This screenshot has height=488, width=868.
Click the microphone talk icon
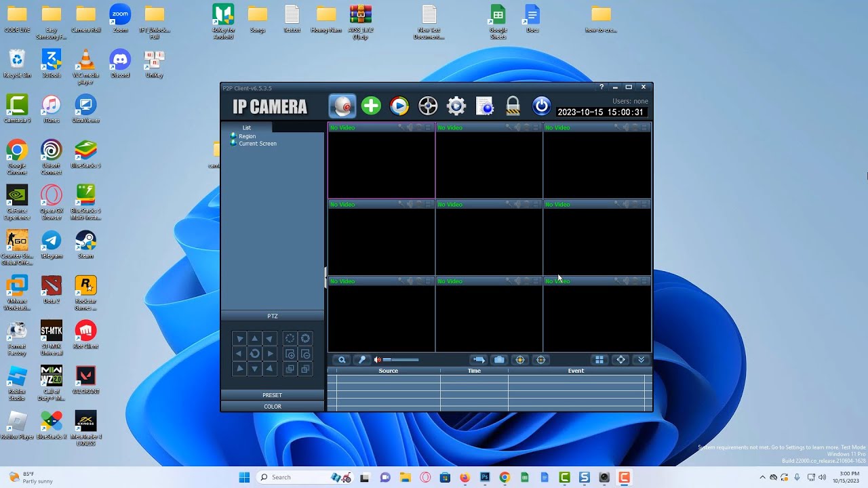[x=362, y=360]
